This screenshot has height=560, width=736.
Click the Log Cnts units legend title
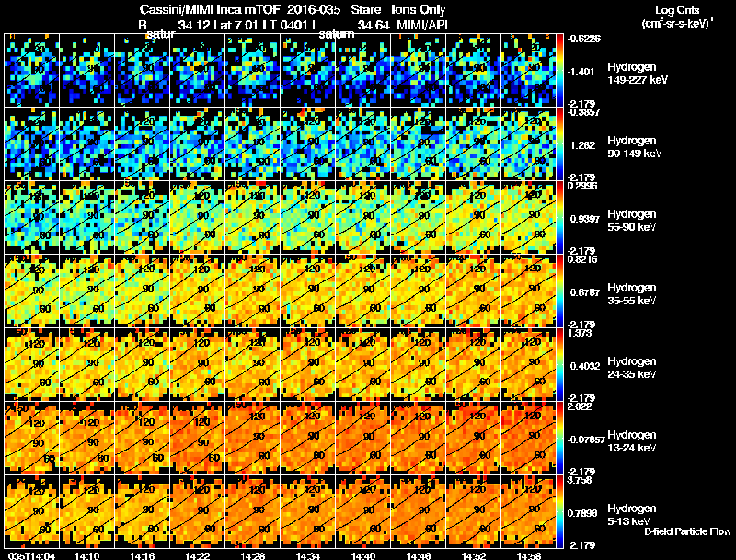(x=677, y=17)
